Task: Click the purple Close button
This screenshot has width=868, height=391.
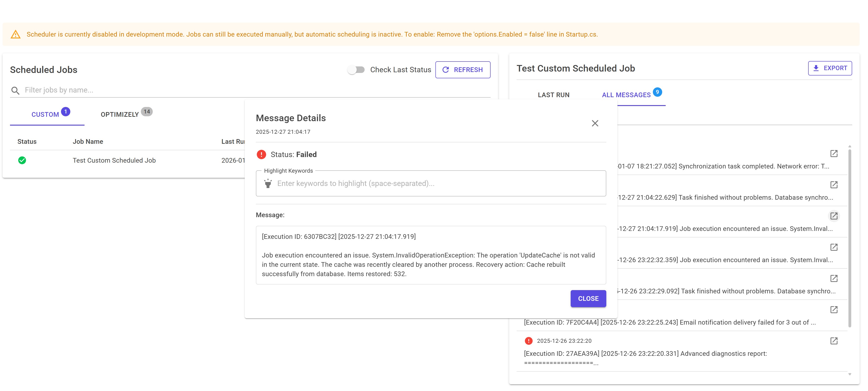Action: pos(588,298)
